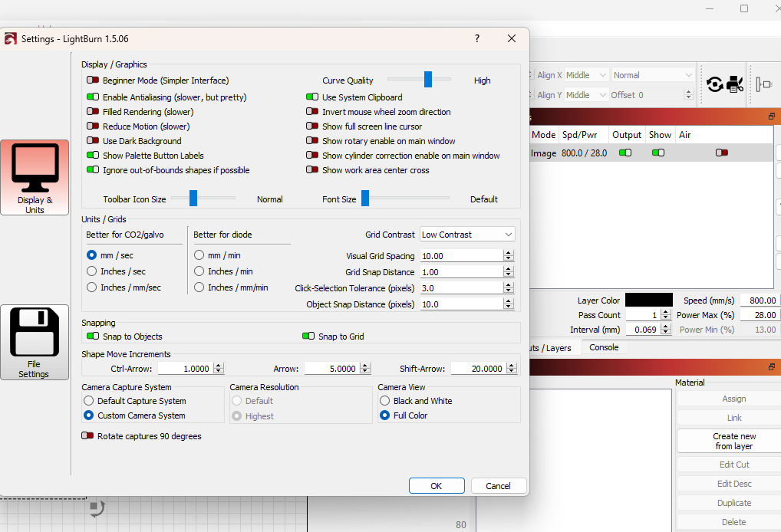
Task: Toggle Use System Clipboard
Action: [312, 97]
